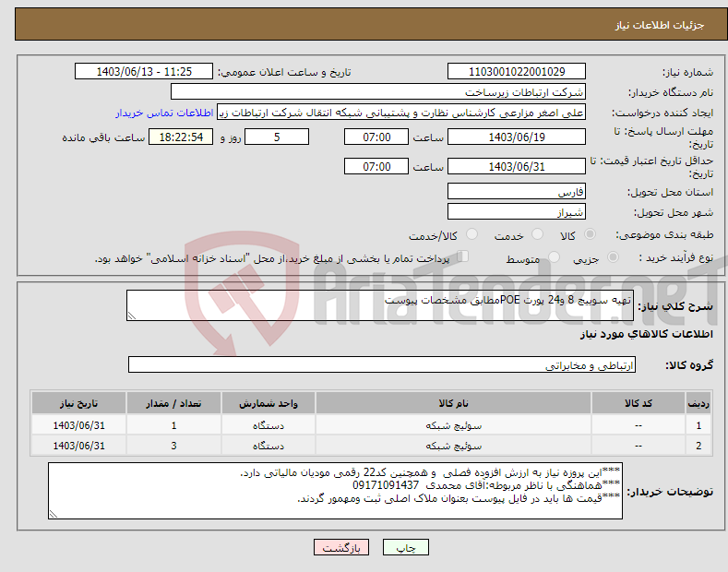Click the کد کالا column header
The height and width of the screenshot is (572, 728).
point(638,403)
